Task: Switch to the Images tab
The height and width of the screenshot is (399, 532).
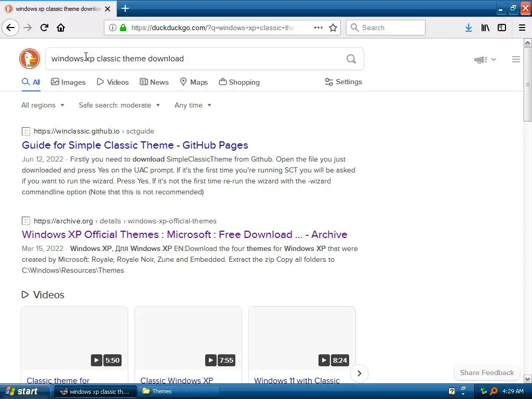Action: pos(68,82)
